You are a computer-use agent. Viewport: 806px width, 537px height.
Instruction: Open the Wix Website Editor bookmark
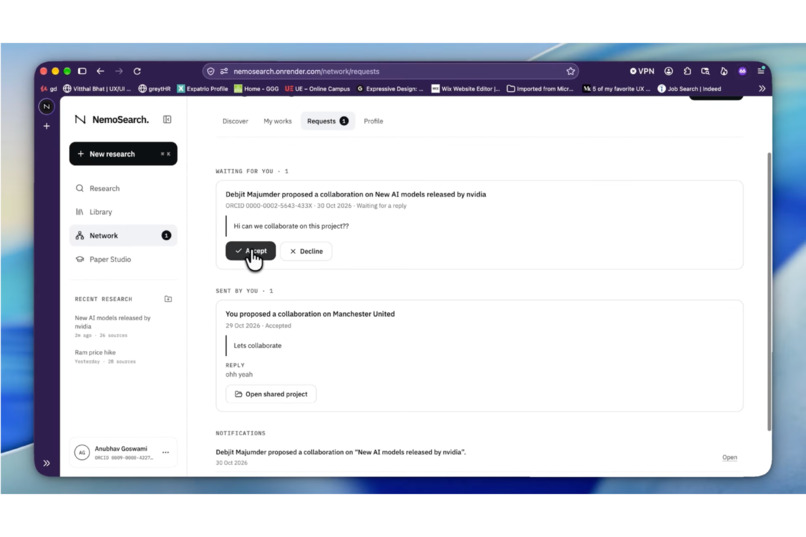[x=466, y=88]
